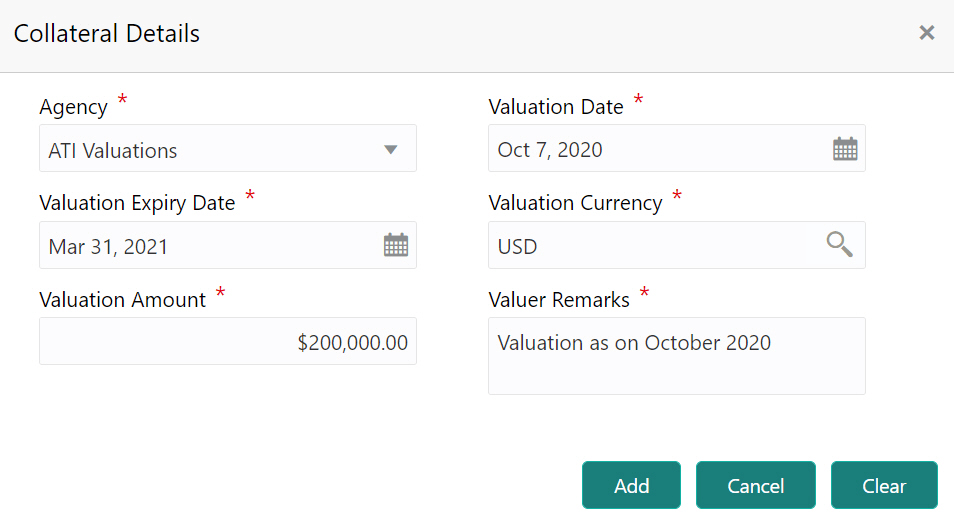
Task: Focus the Valuation Amount field
Action: pyautogui.click(x=228, y=341)
